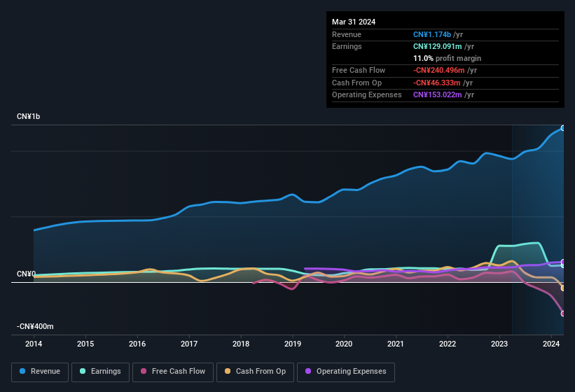Hide the Earnings series via legend label
This screenshot has height=392, width=575.
pyautogui.click(x=105, y=372)
